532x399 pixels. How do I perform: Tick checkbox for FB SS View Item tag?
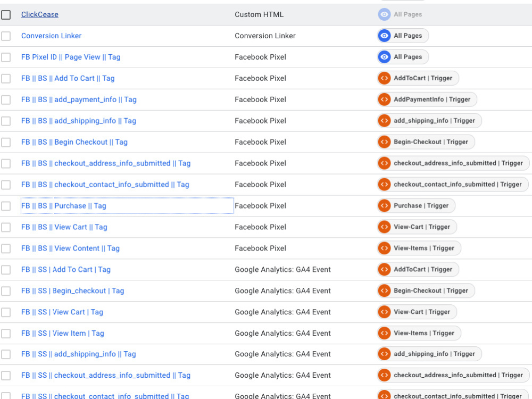click(x=6, y=333)
